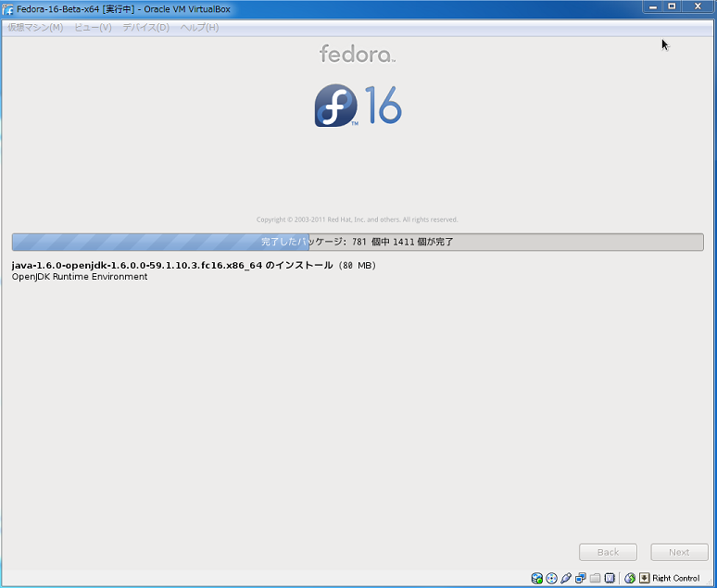Click the package installation progress bar
The height and width of the screenshot is (588, 717).
pyautogui.click(x=358, y=242)
